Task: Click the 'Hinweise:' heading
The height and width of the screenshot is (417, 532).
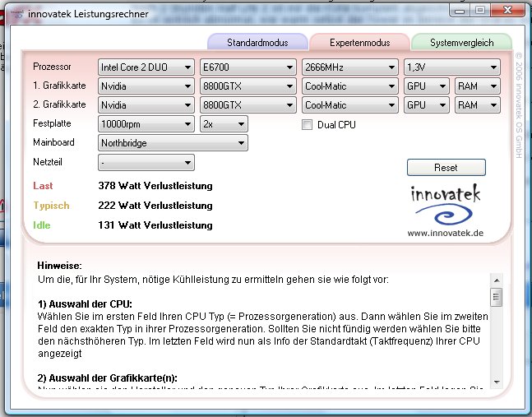Action: tap(60, 266)
